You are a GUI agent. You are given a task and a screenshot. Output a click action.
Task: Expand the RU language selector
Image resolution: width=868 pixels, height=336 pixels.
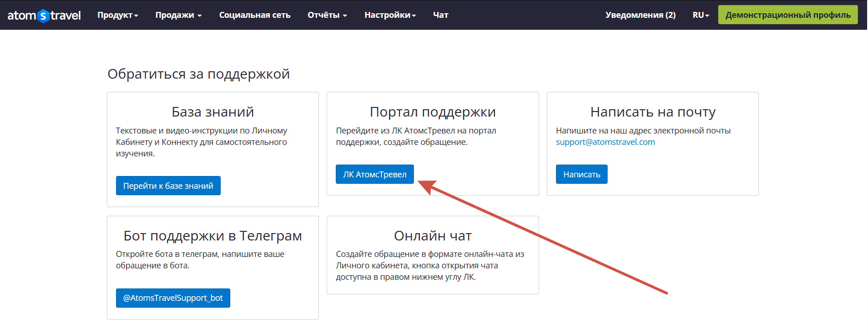coord(701,15)
